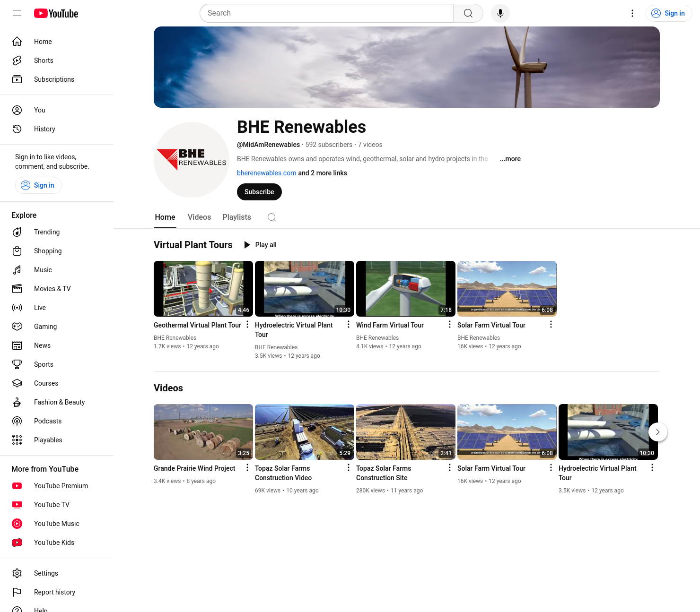Click the search magnifier button
The image size is (700, 612).
pos(468,13)
